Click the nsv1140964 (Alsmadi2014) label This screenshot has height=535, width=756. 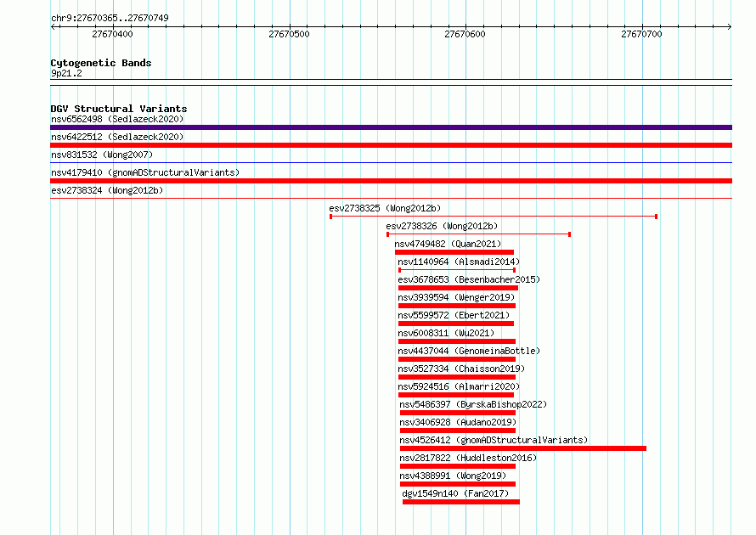pos(459,262)
